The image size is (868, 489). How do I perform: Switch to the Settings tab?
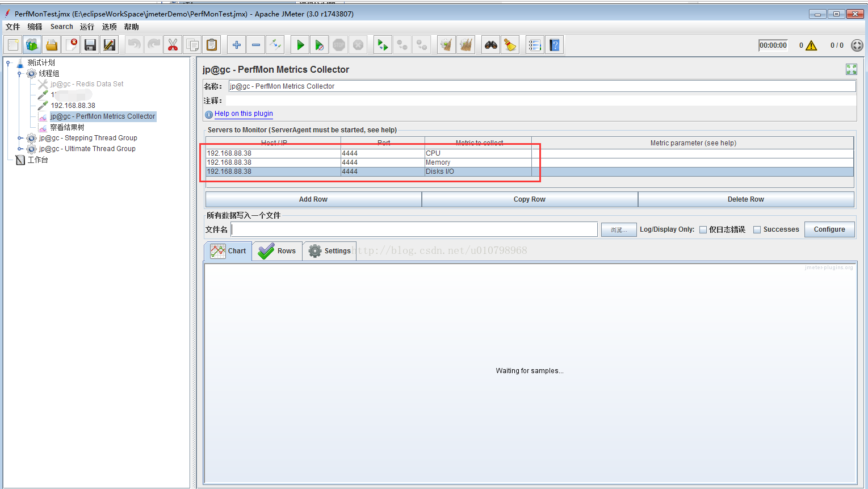pyautogui.click(x=330, y=251)
